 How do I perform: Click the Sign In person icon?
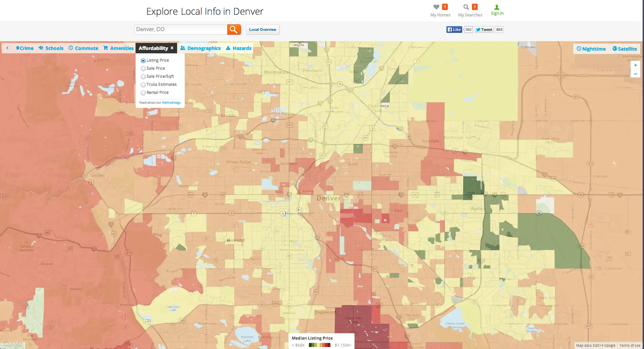click(x=497, y=7)
